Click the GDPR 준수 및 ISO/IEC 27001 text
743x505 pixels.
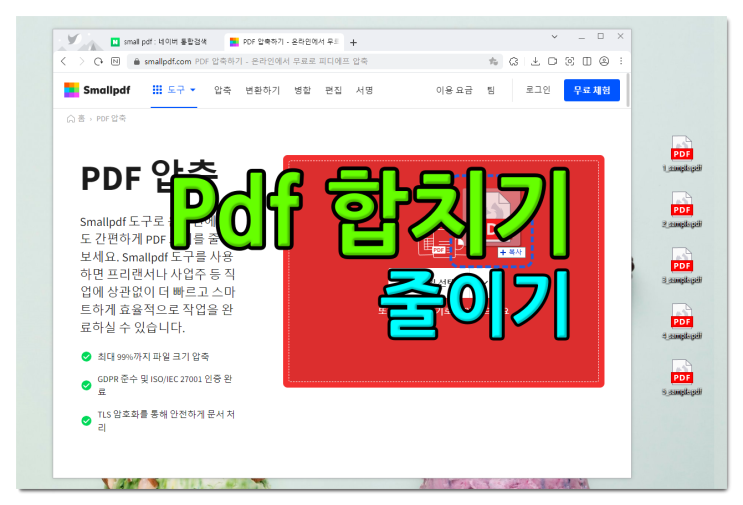[x=165, y=385]
